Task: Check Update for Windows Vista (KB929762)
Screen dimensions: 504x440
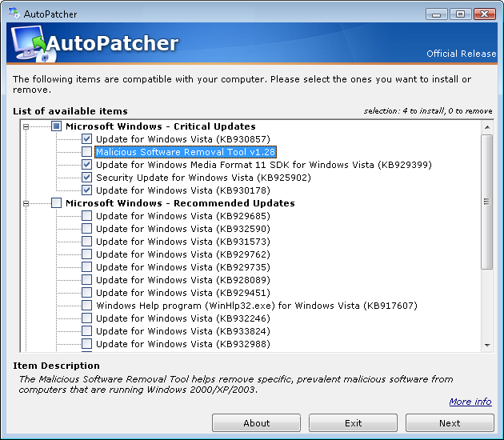Action: tap(86, 254)
